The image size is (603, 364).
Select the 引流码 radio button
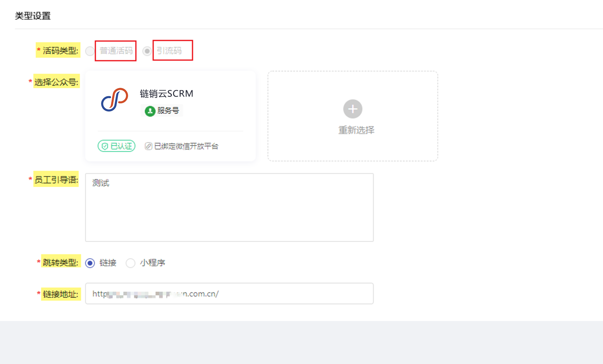tap(147, 51)
